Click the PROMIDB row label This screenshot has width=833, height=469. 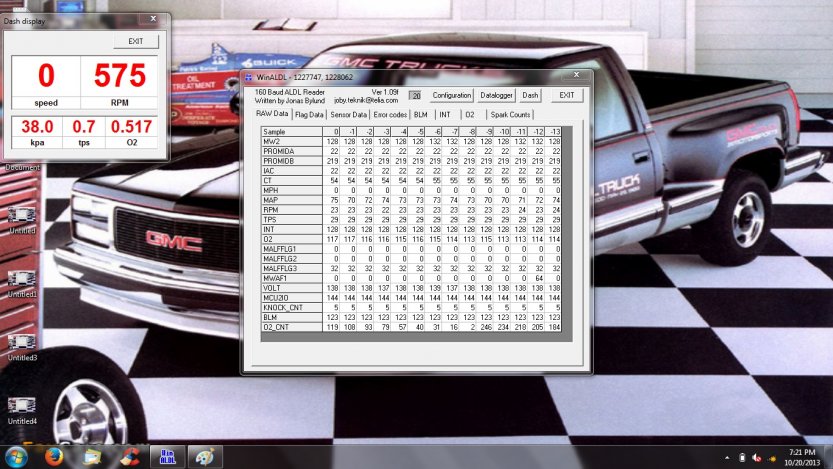[x=292, y=161]
